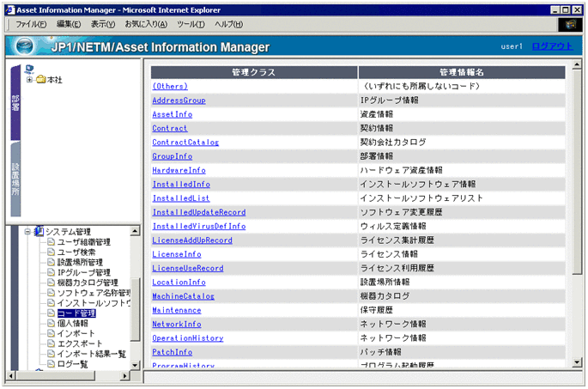The width and height of the screenshot is (588, 389).
Task: Click scroll-up arrow of the menu tree scrollbar
Action: tap(136, 229)
